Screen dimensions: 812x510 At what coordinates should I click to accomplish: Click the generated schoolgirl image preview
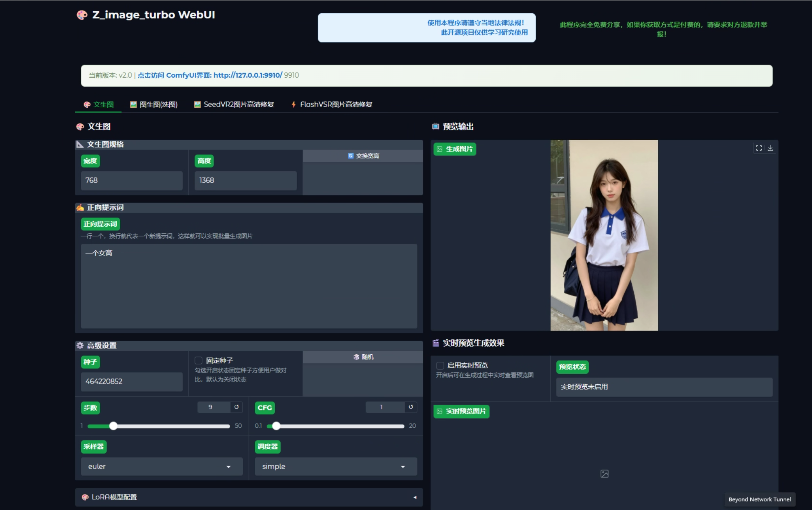click(x=604, y=235)
